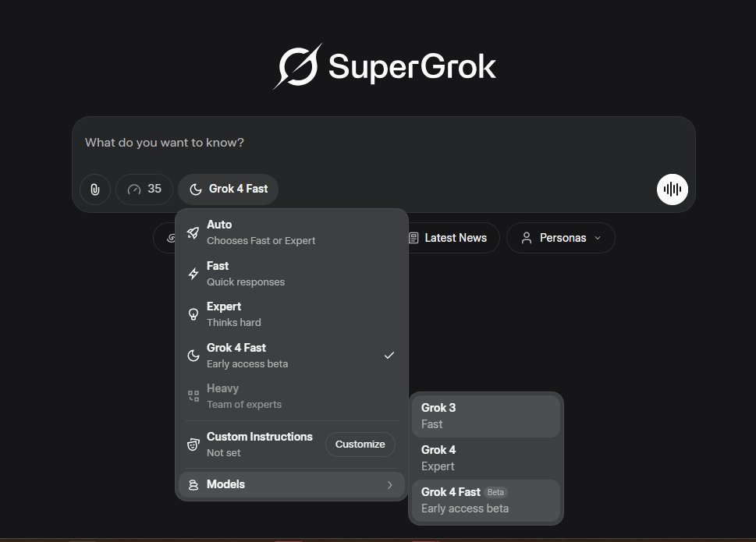Click the partially hidden swirl button left of menu
756x542 pixels.
point(165,238)
